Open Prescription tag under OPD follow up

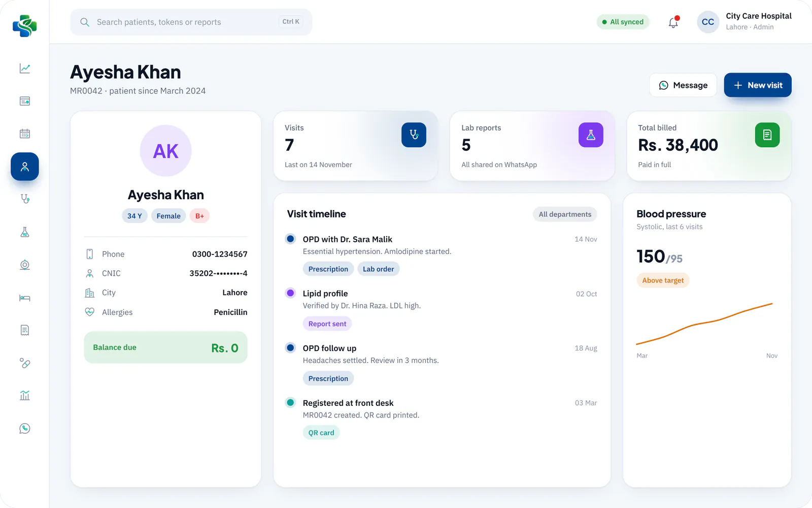click(328, 378)
